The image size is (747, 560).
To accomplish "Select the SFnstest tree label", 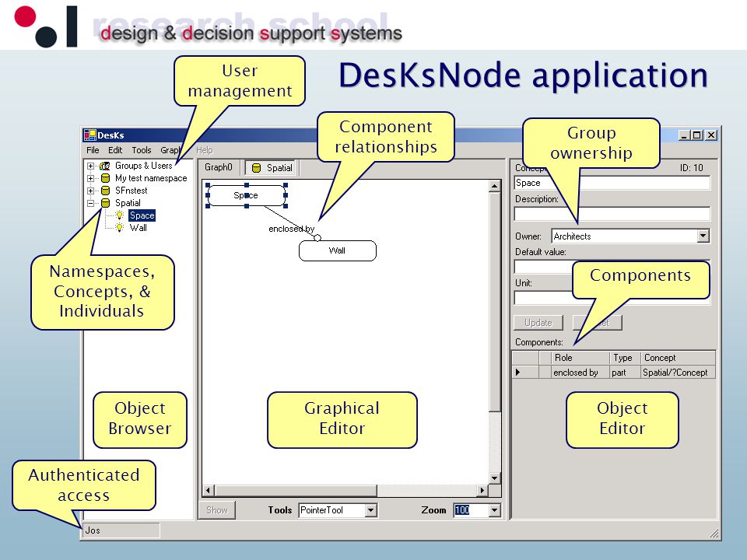I will click(x=131, y=191).
